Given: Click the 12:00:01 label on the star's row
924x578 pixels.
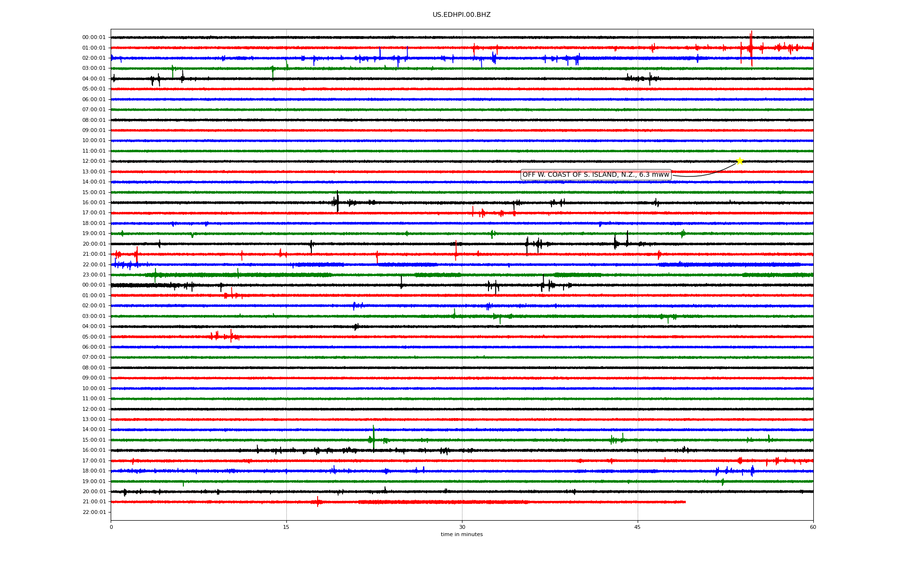Looking at the screenshot, I should click(94, 161).
